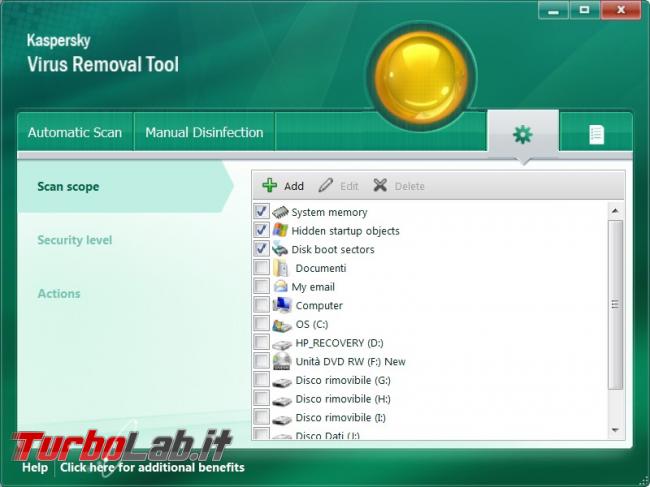
Task: Click the Disco rimovibile (I:) drive icon
Action: coord(282,419)
